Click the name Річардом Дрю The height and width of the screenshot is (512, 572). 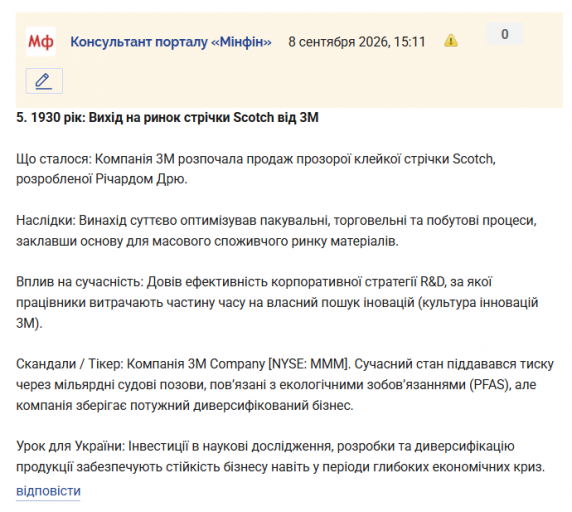(x=141, y=179)
